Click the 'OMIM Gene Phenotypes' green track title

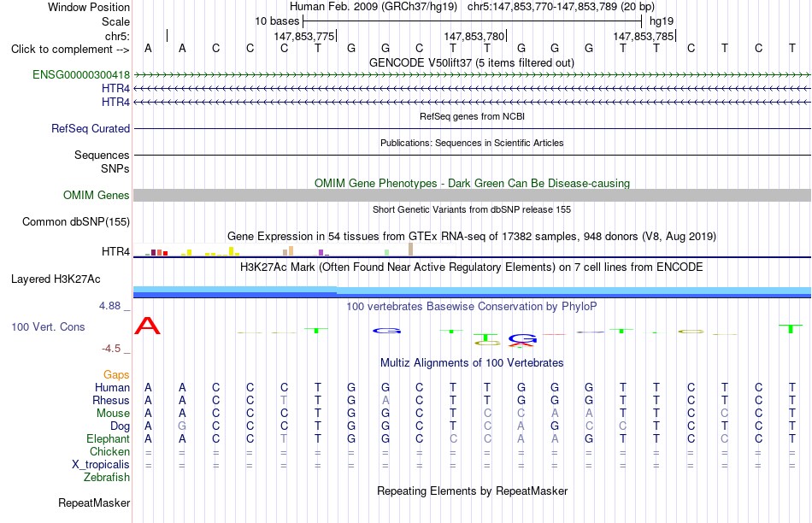click(473, 184)
